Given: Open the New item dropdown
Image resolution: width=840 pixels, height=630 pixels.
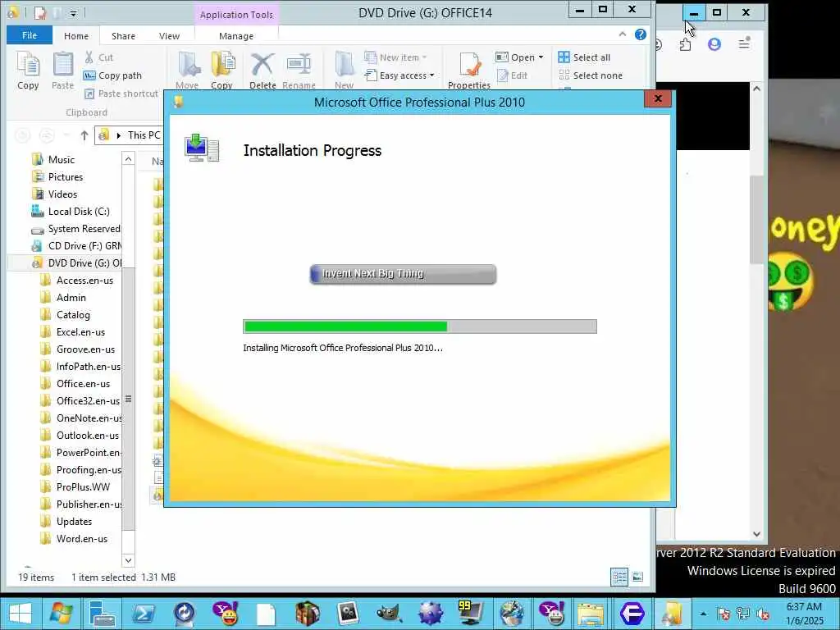Looking at the screenshot, I should (395, 57).
